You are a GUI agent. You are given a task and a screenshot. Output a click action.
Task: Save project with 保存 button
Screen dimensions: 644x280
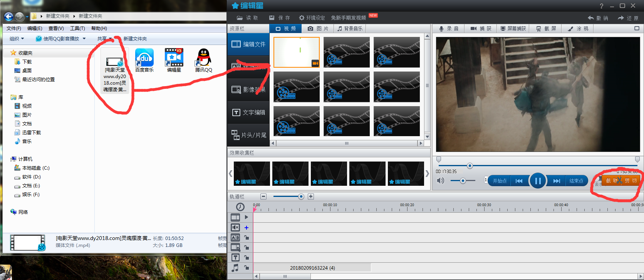279,18
